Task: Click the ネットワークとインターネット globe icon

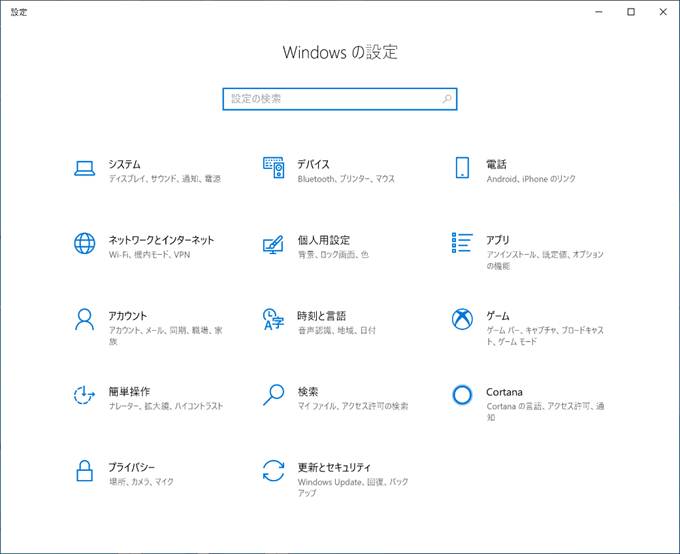Action: click(84, 244)
